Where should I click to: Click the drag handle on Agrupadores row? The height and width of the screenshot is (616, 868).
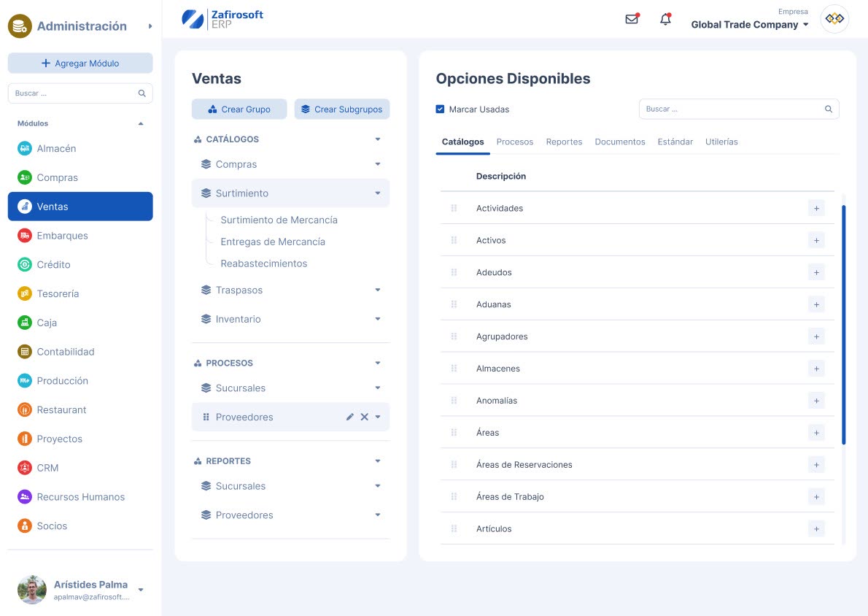coord(454,336)
